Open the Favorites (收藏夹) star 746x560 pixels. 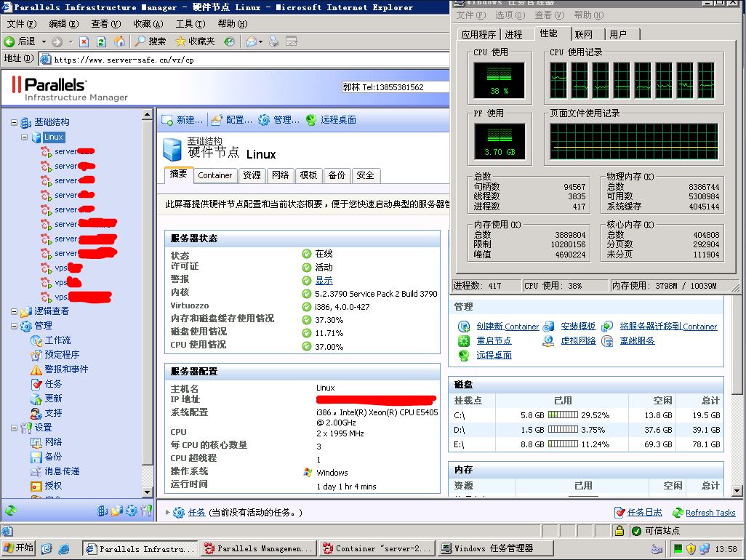180,41
